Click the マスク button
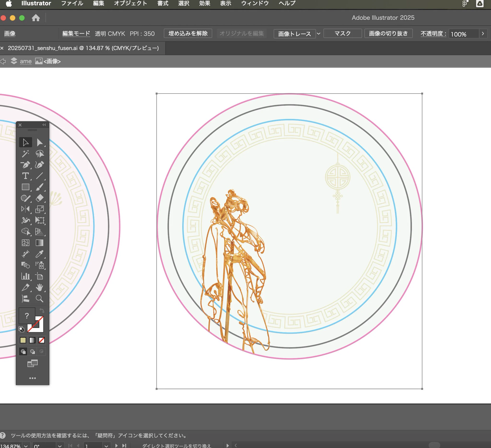 342,33
